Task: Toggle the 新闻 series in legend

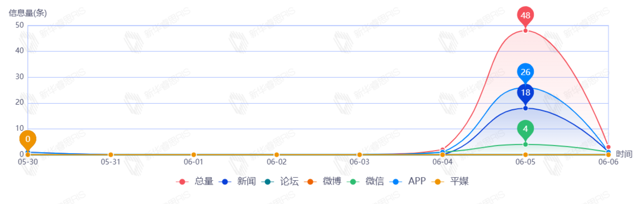Action: pyautogui.click(x=237, y=181)
